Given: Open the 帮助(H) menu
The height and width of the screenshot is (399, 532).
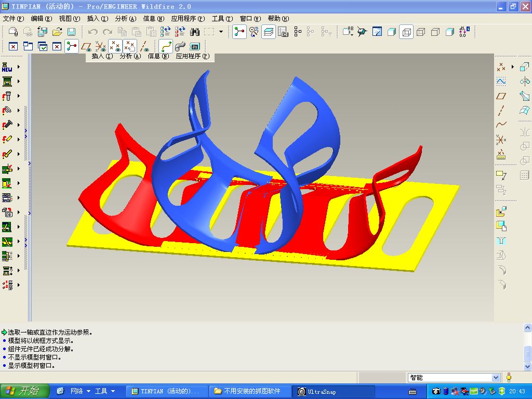Looking at the screenshot, I should coord(278,19).
